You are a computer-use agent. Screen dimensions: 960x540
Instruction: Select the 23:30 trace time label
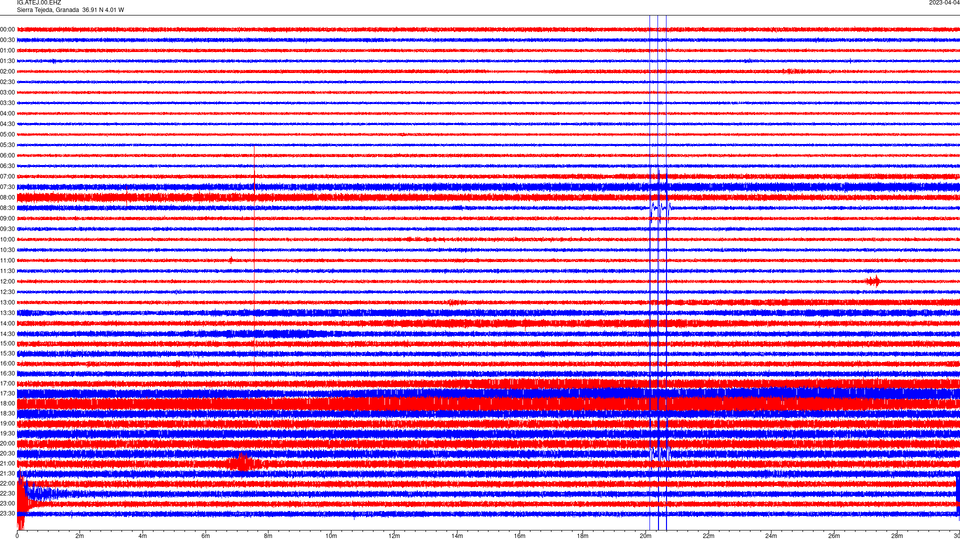tap(7, 514)
